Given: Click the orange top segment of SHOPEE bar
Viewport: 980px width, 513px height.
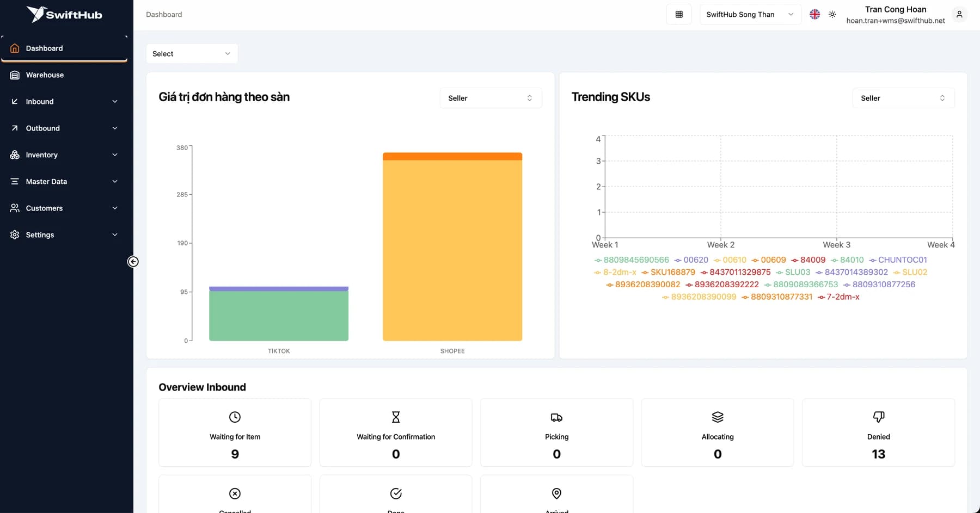Looking at the screenshot, I should pos(452,157).
